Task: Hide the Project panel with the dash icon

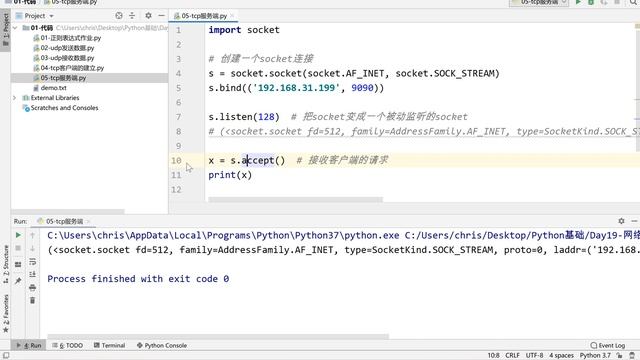Action: tap(161, 16)
